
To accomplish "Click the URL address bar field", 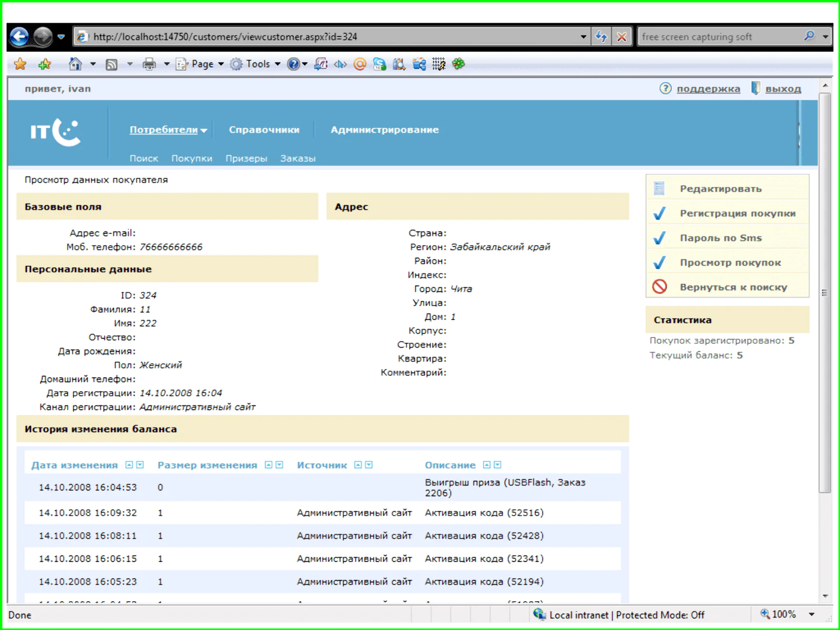I will click(332, 37).
